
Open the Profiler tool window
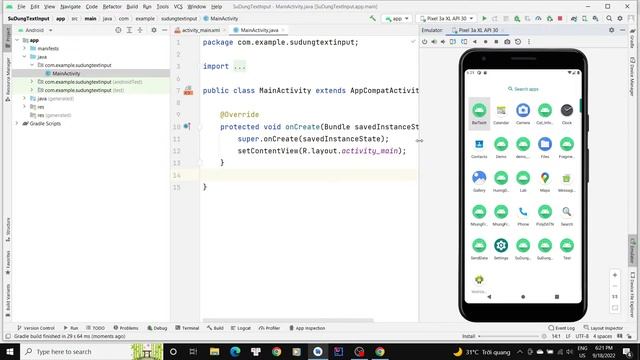(269, 328)
